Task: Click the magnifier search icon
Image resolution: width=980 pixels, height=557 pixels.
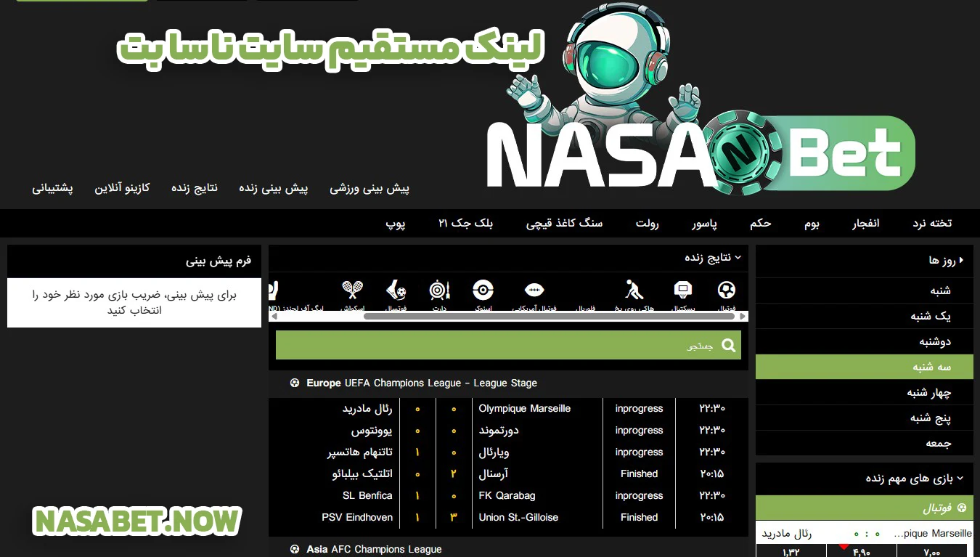Action: [x=727, y=346]
